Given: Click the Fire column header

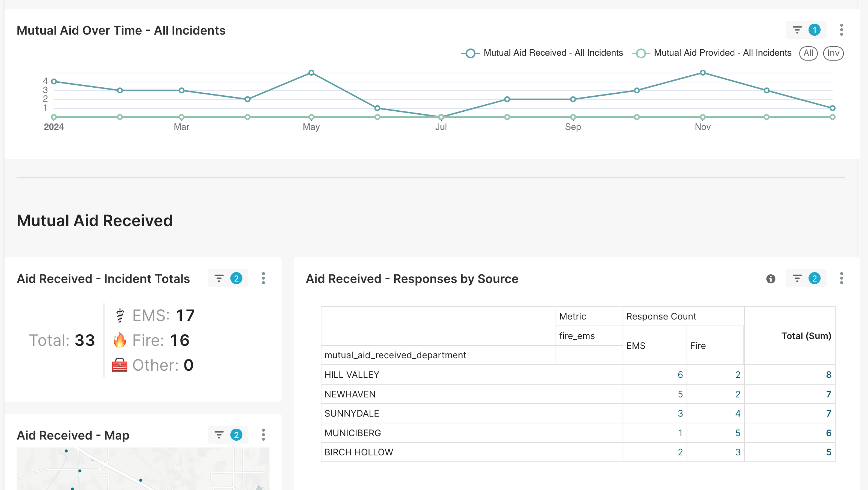Looking at the screenshot, I should pos(698,345).
